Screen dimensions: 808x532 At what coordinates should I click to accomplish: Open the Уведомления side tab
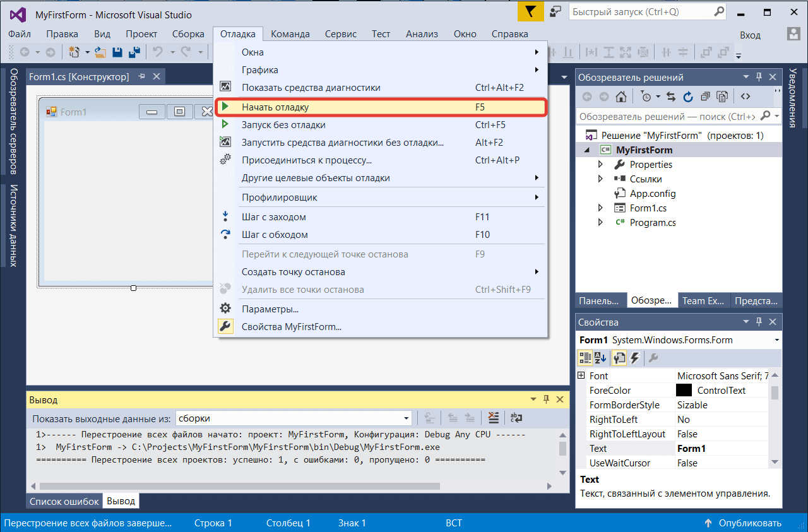tap(793, 97)
